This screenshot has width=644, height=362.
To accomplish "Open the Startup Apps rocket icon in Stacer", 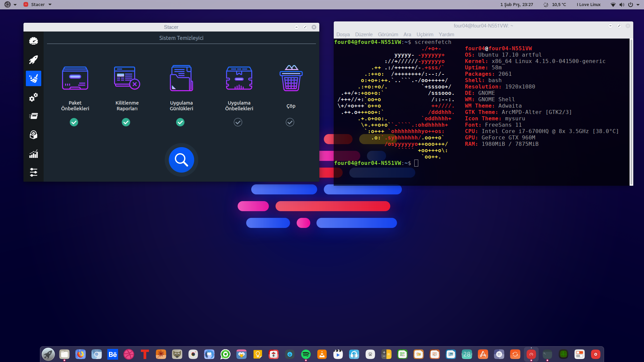I will (34, 60).
